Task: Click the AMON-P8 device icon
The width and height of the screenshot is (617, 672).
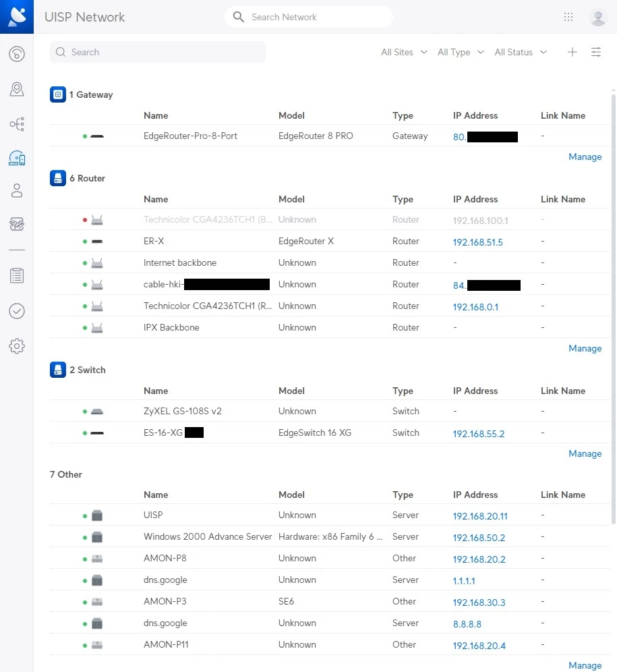Action: pos(97,559)
